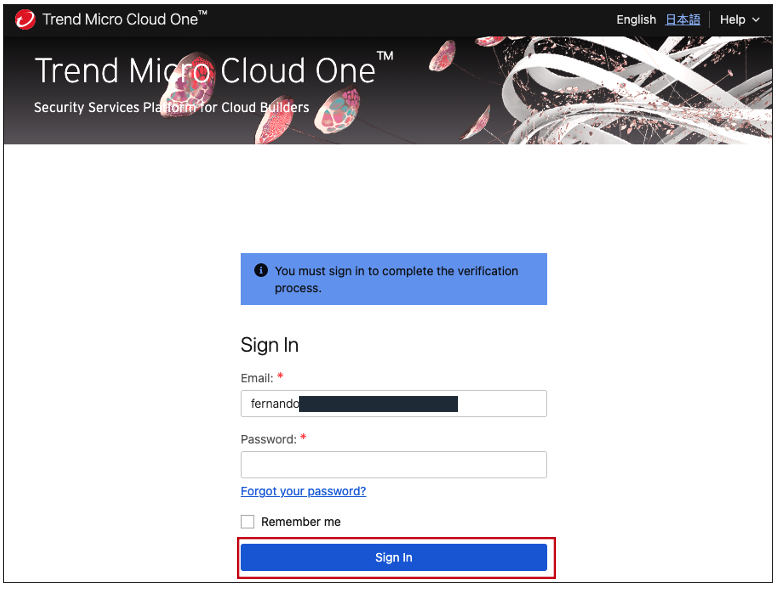Click the Security Services Platform tagline
The width and height of the screenshot is (778, 589).
[172, 107]
